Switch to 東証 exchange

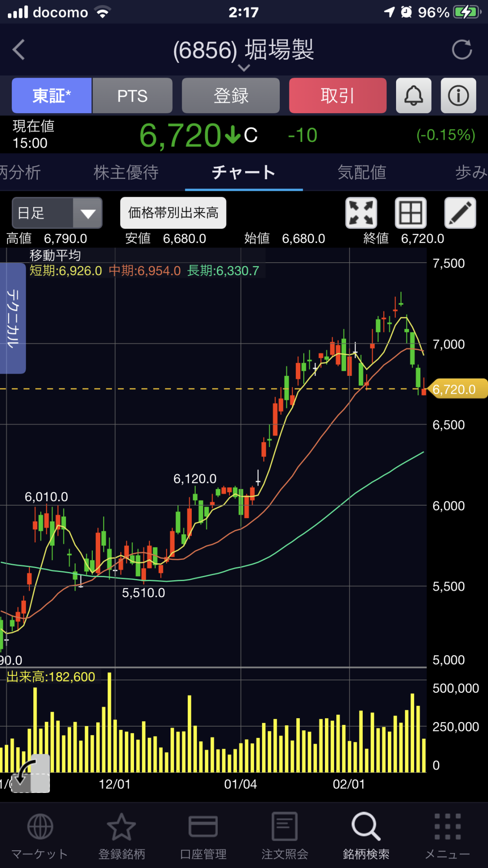[52, 95]
